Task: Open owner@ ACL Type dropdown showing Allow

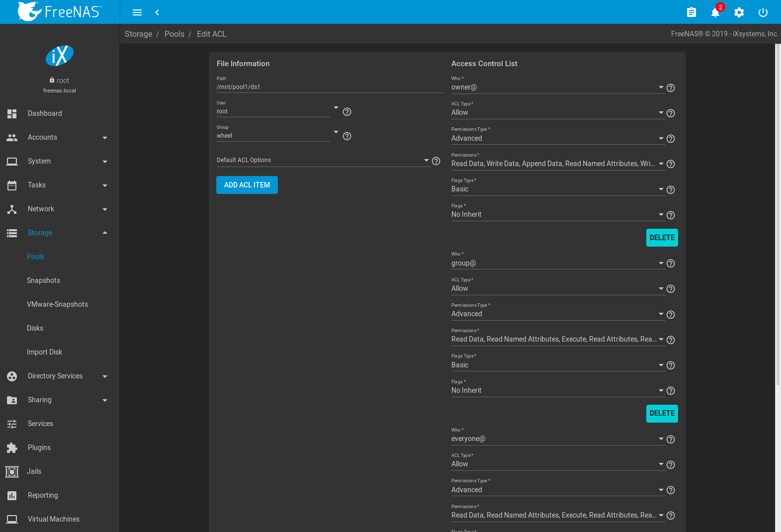Action: (x=558, y=112)
